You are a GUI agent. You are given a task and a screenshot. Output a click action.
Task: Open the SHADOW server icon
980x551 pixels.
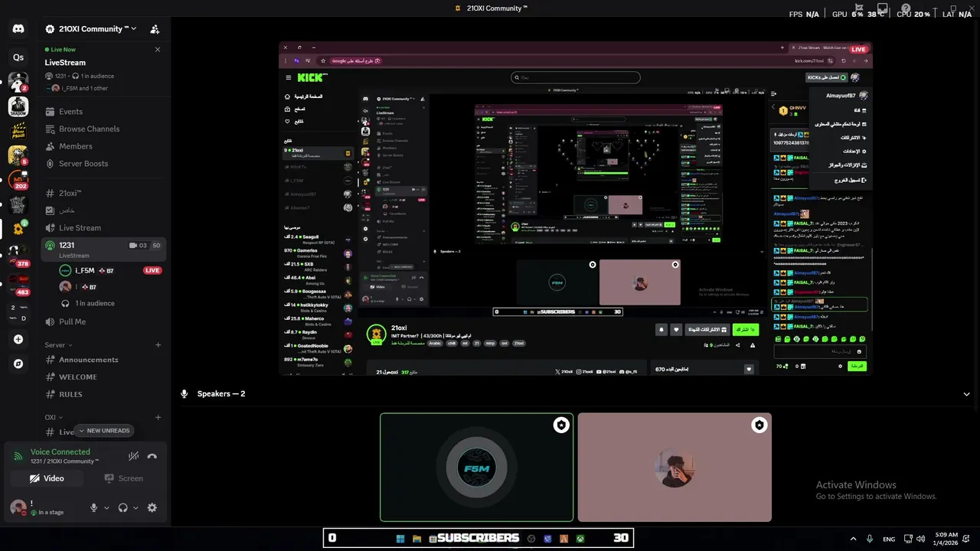click(x=18, y=106)
